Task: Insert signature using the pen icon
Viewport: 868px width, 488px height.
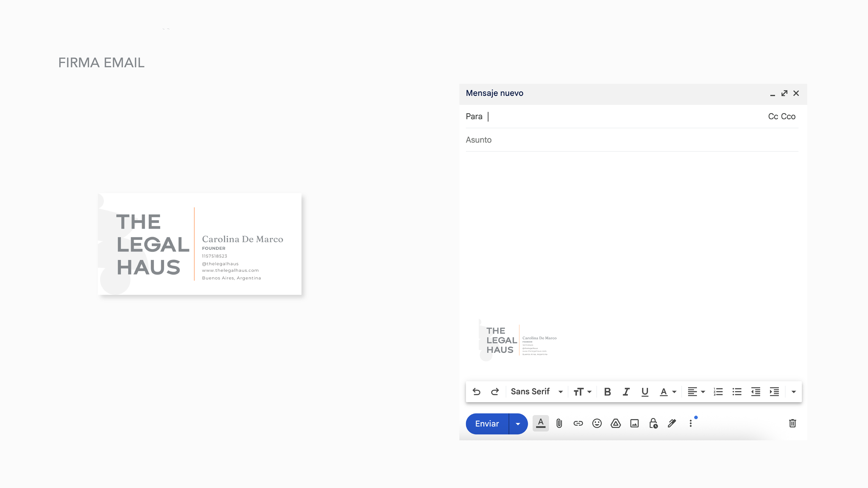Action: tap(672, 423)
